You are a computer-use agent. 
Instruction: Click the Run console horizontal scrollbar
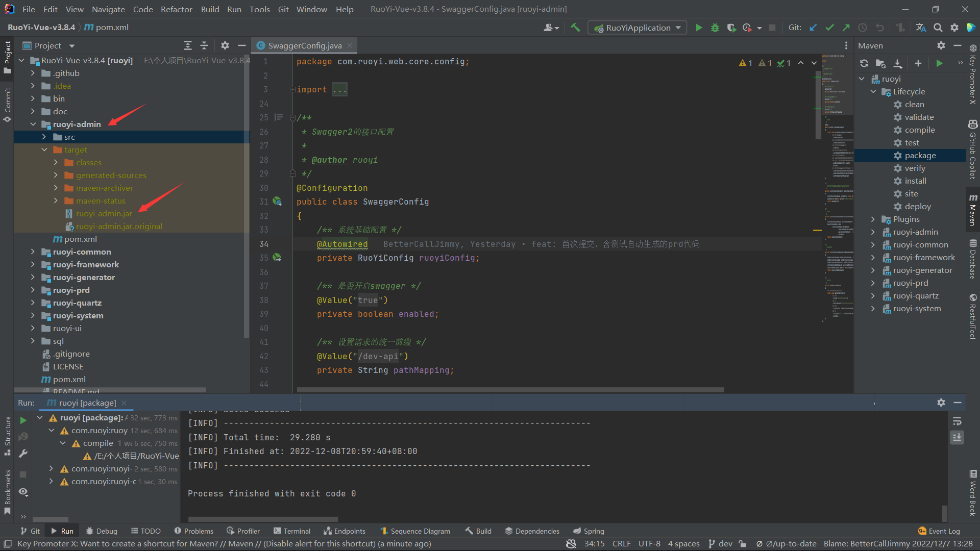[263, 519]
